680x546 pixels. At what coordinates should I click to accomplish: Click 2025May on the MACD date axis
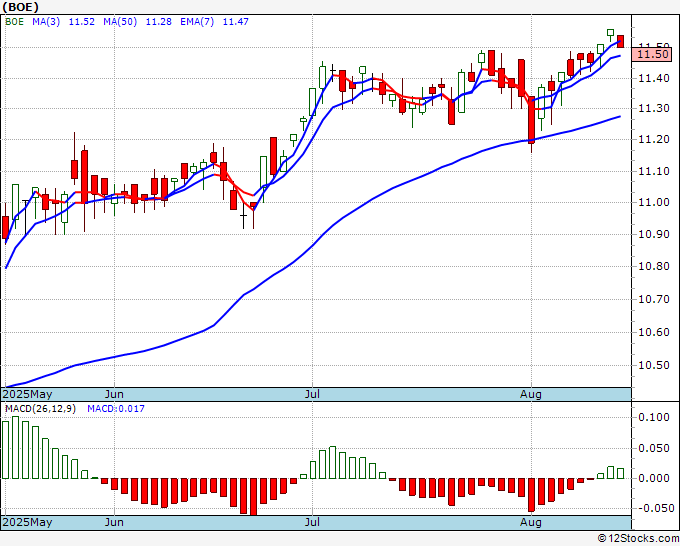tap(27, 522)
